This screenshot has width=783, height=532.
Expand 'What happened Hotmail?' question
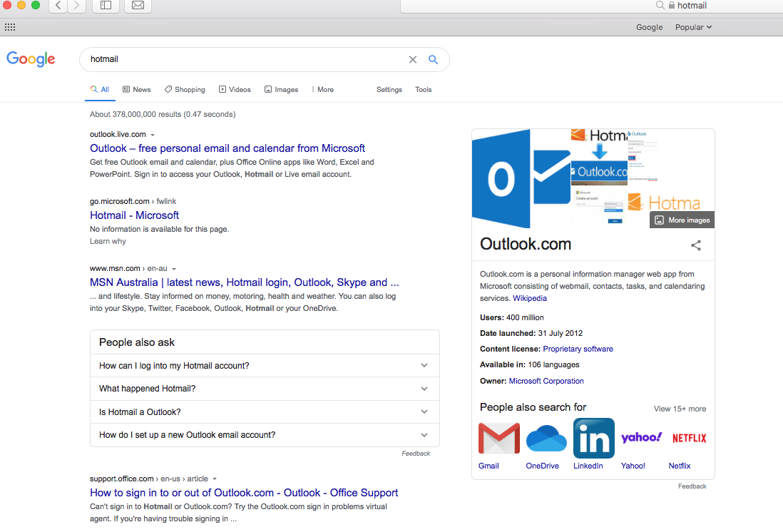[x=265, y=389]
